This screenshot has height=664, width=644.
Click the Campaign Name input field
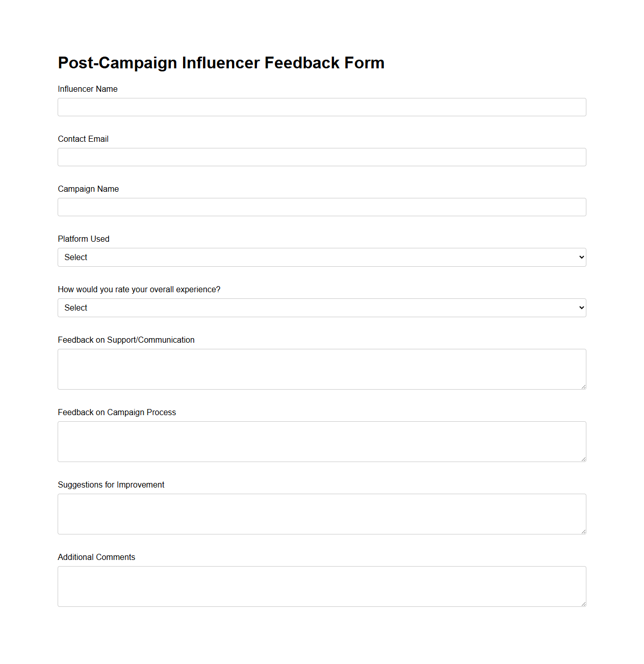pyautogui.click(x=321, y=207)
